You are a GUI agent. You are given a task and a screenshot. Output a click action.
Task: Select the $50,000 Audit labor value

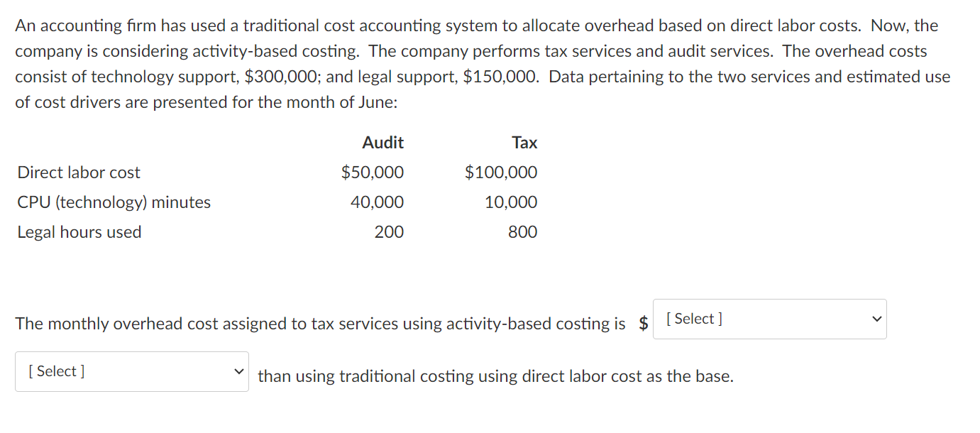point(373,172)
